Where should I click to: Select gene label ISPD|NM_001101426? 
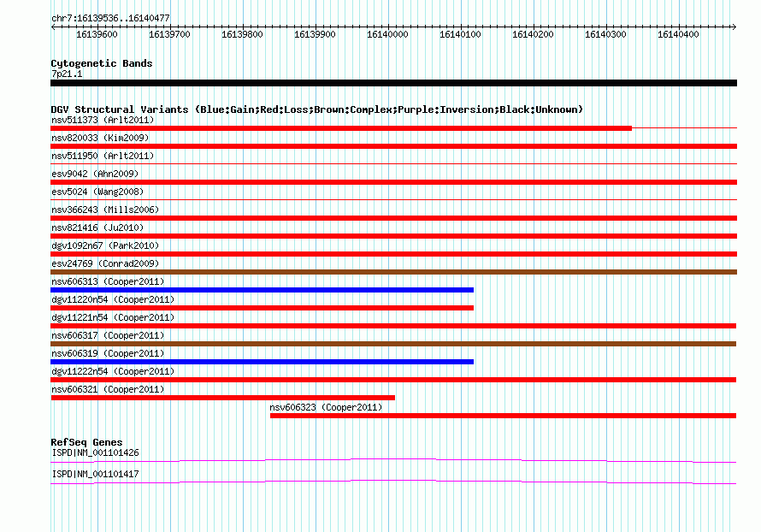tap(95, 452)
